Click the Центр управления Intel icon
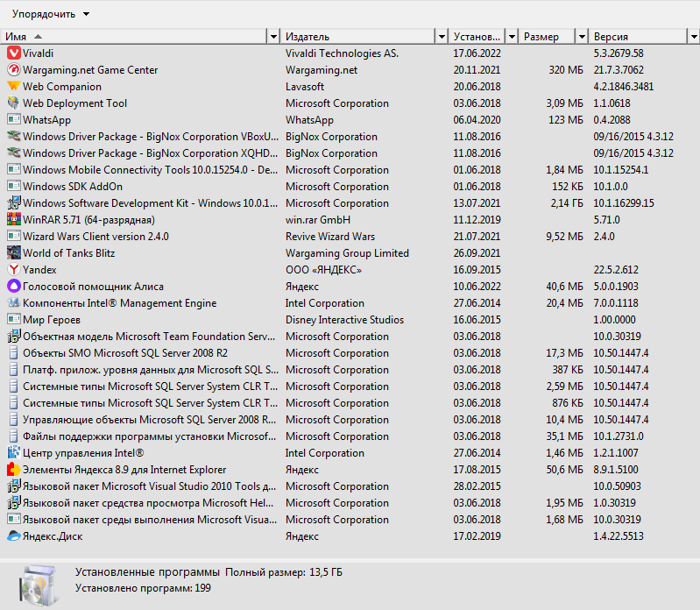 14,453
